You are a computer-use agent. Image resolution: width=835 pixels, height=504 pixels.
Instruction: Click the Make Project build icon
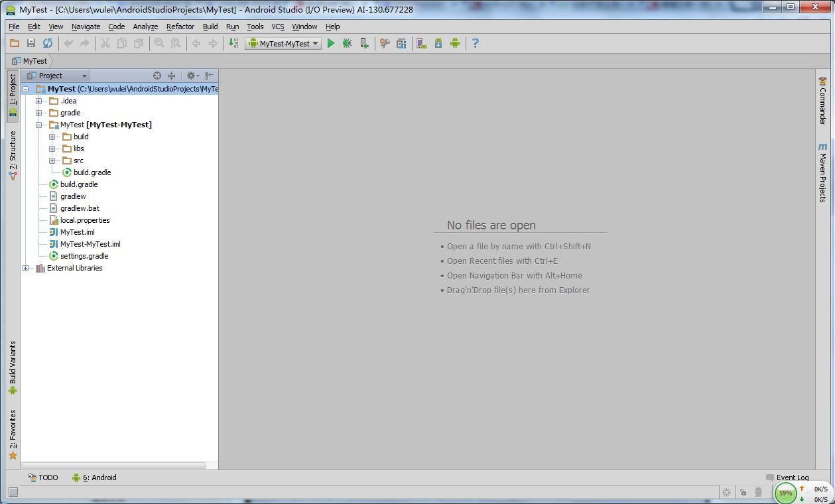pyautogui.click(x=233, y=43)
